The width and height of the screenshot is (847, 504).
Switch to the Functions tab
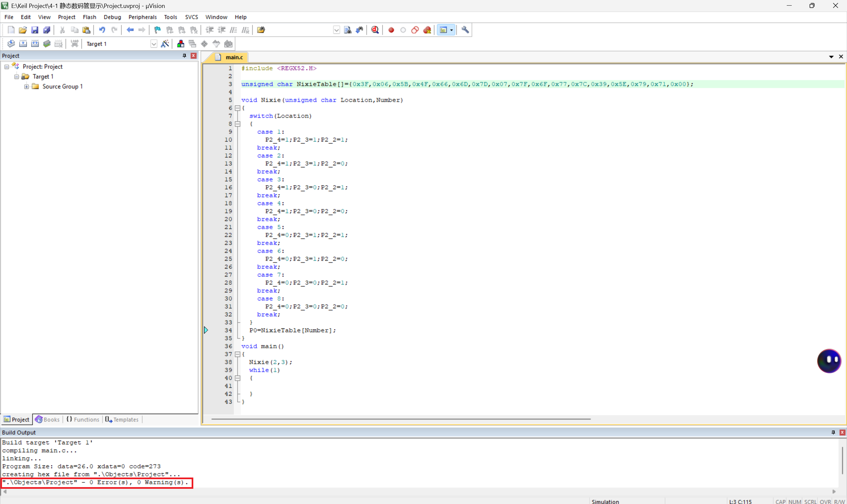(83, 419)
